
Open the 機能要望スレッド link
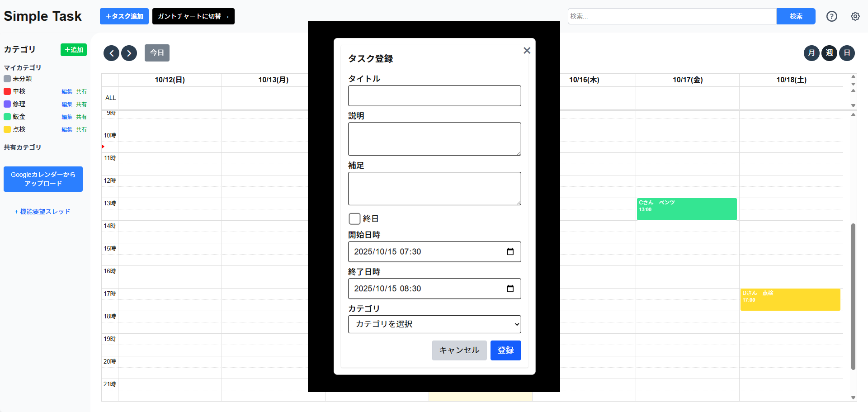[43, 211]
